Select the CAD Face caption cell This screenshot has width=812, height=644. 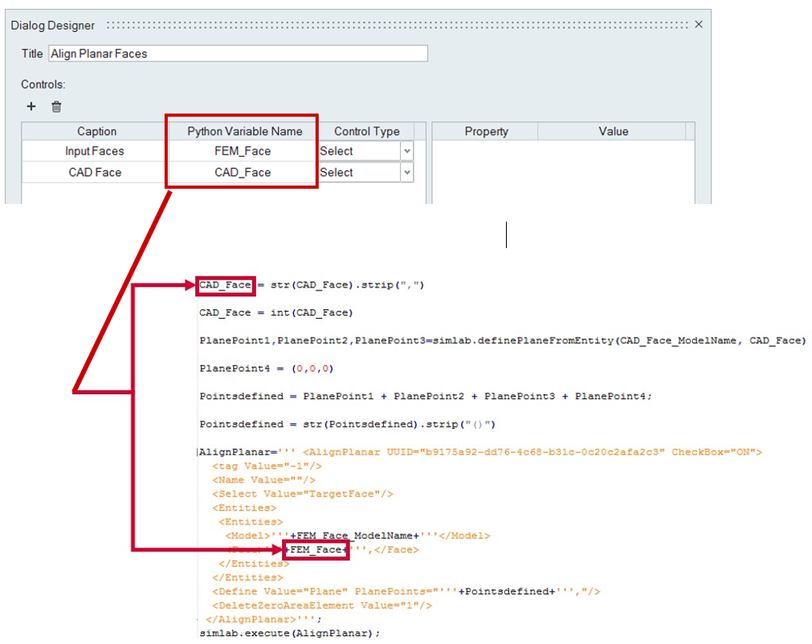pos(95,173)
